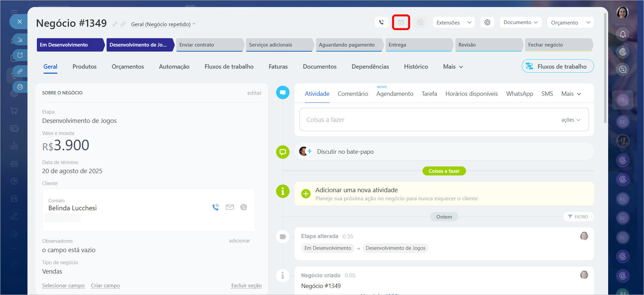The width and height of the screenshot is (644, 295).
Task: Click the contact's email envelope icon
Action: (230, 207)
